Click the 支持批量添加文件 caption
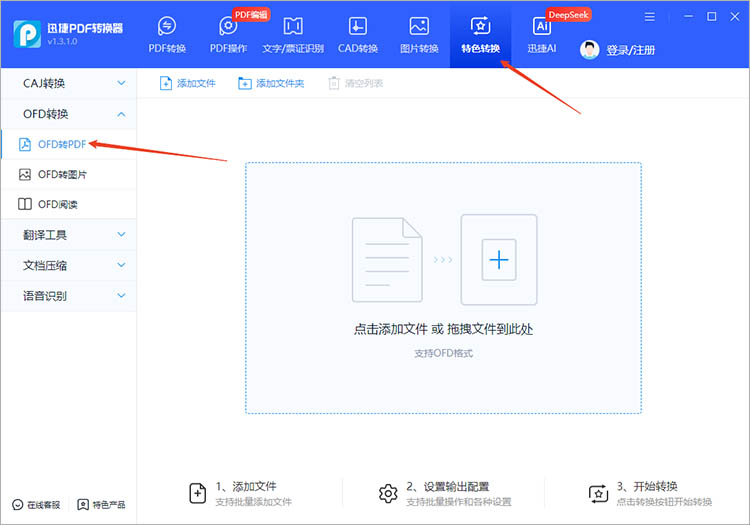 pyautogui.click(x=253, y=502)
